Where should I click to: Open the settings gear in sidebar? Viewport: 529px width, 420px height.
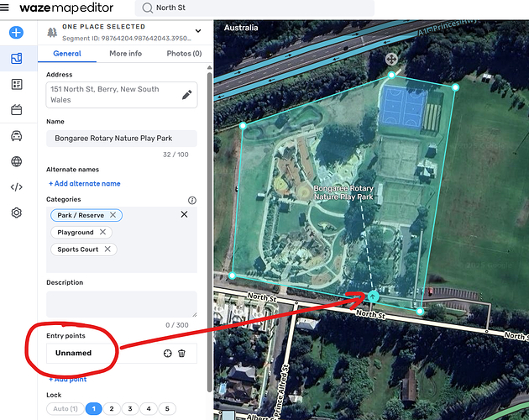(x=16, y=213)
